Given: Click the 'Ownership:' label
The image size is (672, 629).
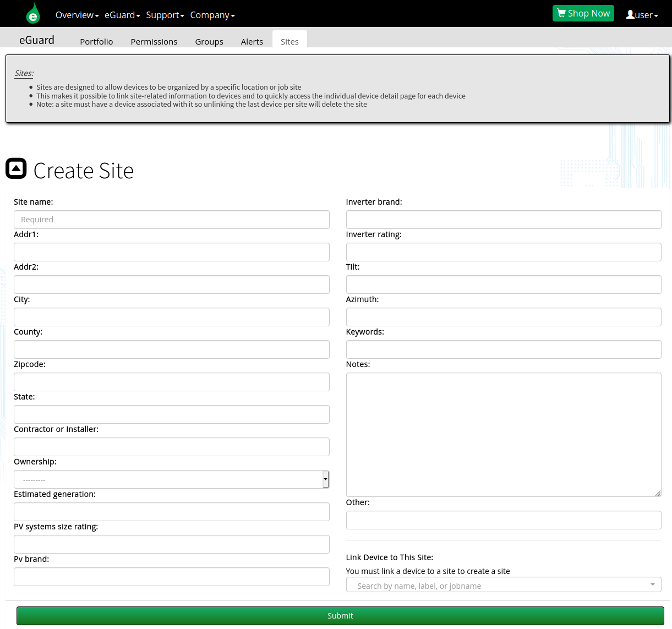Looking at the screenshot, I should (35, 462).
